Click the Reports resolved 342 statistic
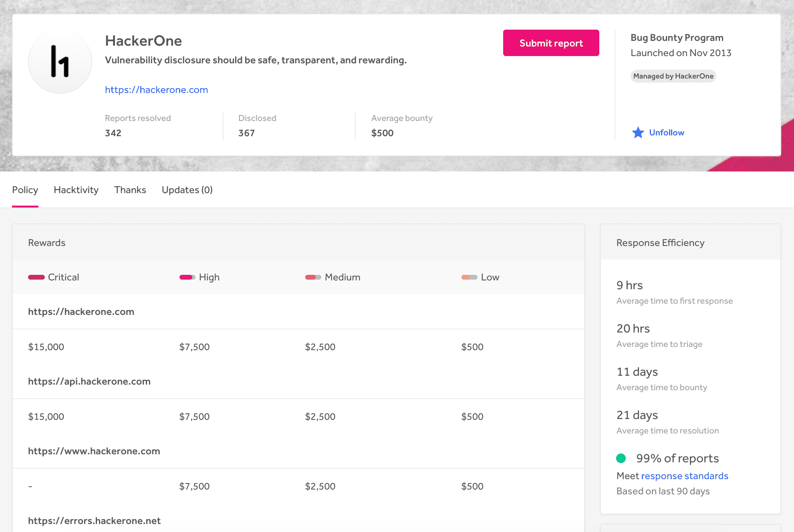The width and height of the screenshot is (794, 532). 137,126
